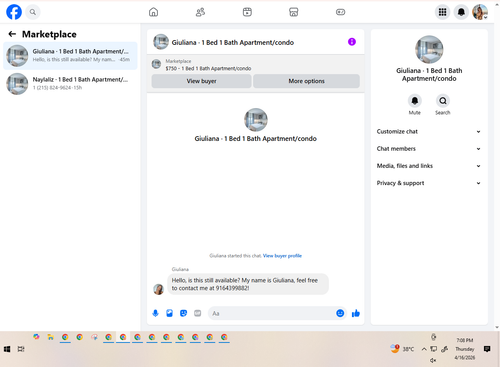The image size is (500, 367).
Task: Open the nine-dot Menu grid icon
Action: click(x=442, y=12)
